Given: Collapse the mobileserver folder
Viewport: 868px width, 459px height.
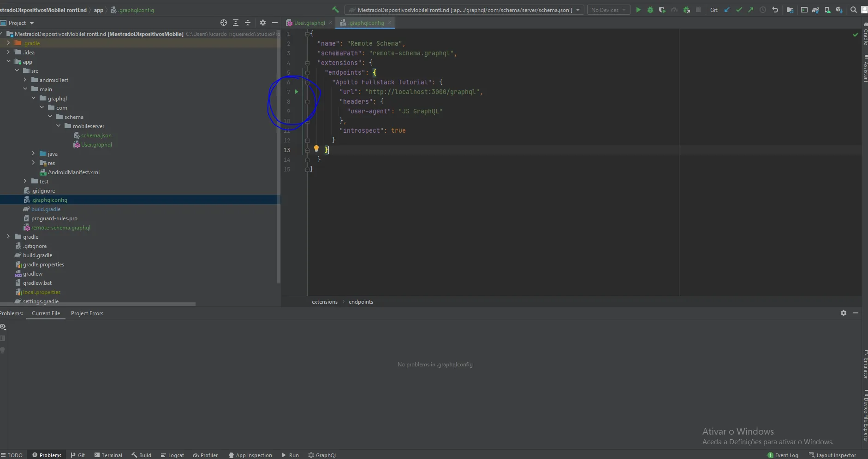Looking at the screenshot, I should coord(59,126).
